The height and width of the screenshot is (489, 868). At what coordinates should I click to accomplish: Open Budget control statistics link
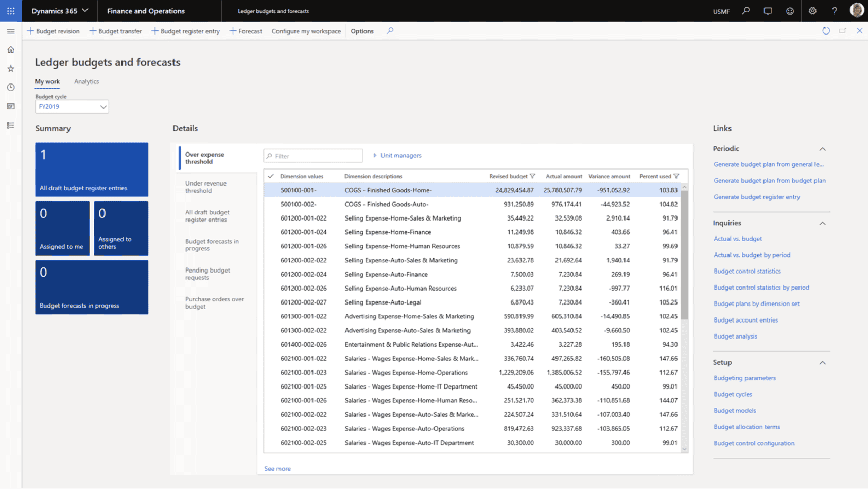click(x=747, y=271)
